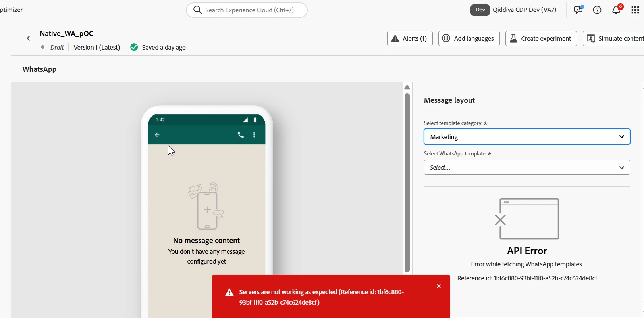Screen dimensions: 644x318
Task: Click the phone call icon in preview
Action: coord(241,135)
